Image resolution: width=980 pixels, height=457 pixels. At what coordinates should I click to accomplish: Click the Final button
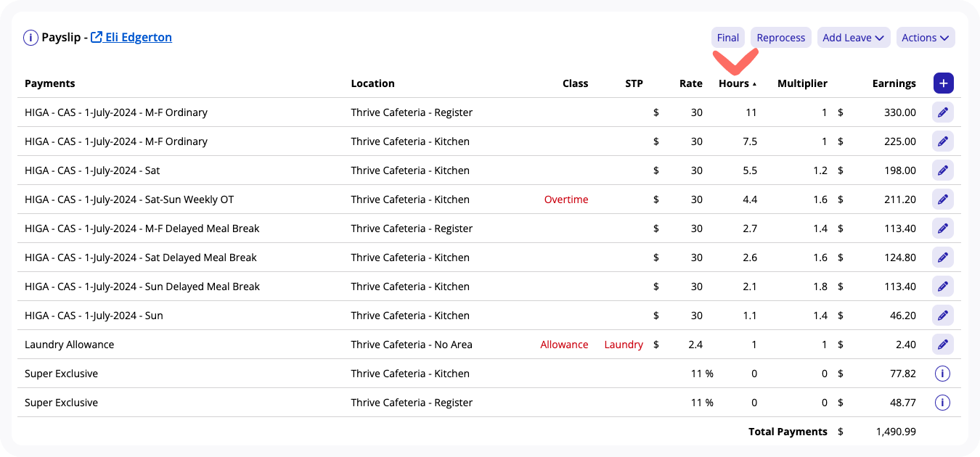tap(728, 38)
